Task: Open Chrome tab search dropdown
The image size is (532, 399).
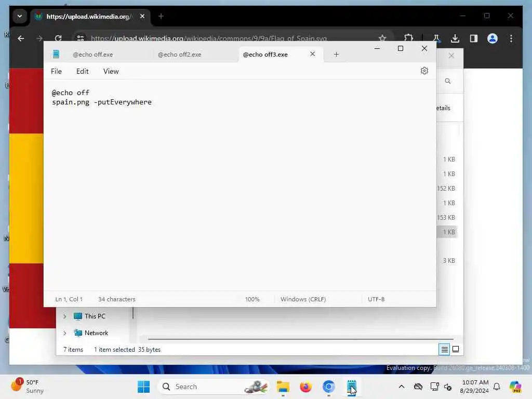Action: [20, 16]
